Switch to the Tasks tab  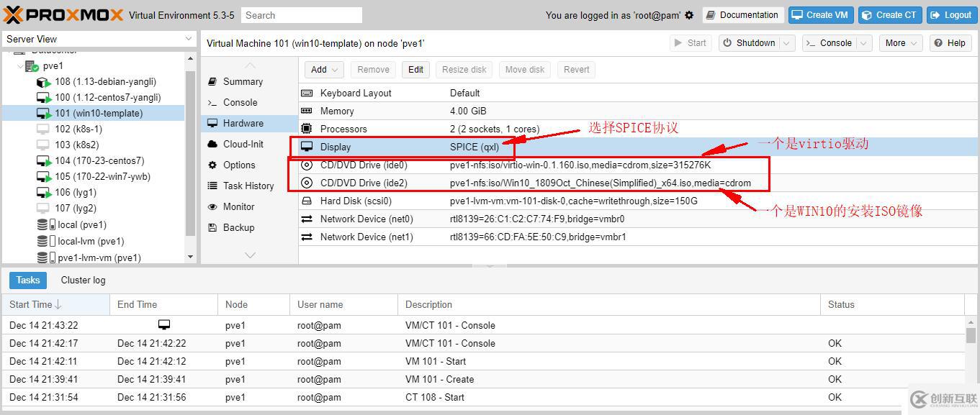tap(28, 281)
